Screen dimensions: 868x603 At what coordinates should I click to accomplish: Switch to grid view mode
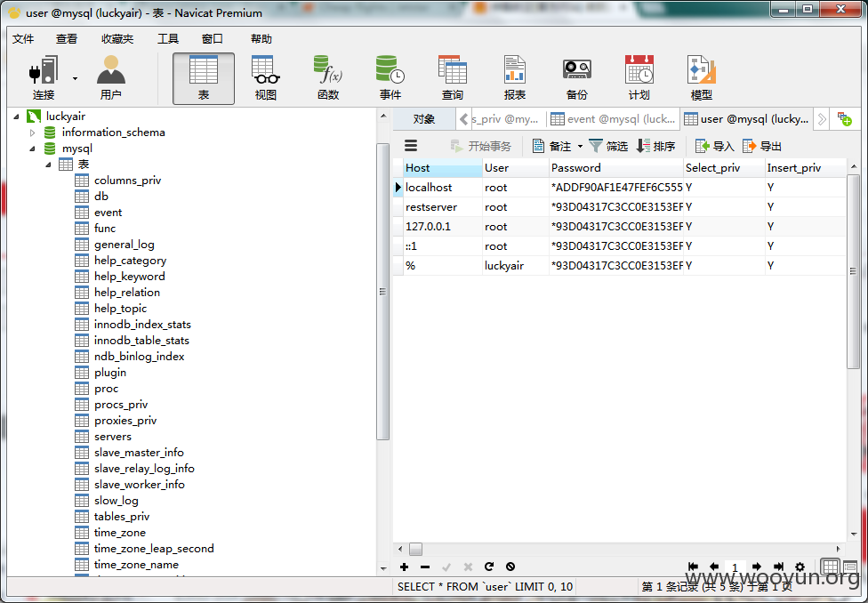(830, 567)
